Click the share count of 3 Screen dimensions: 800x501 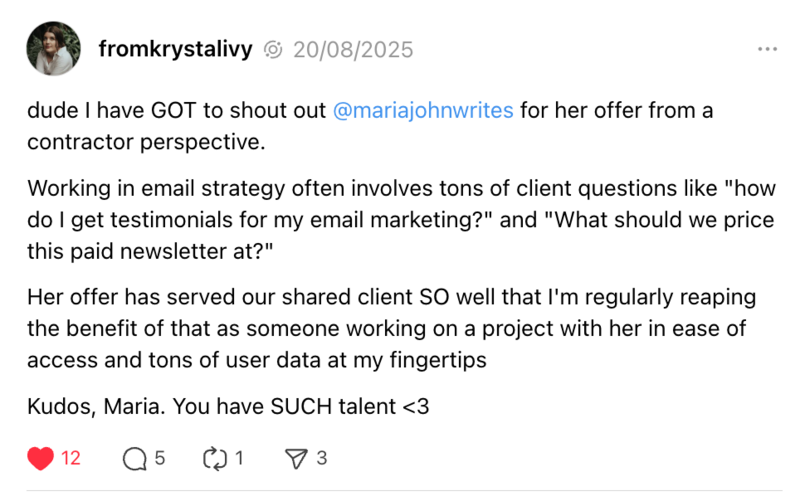321,459
